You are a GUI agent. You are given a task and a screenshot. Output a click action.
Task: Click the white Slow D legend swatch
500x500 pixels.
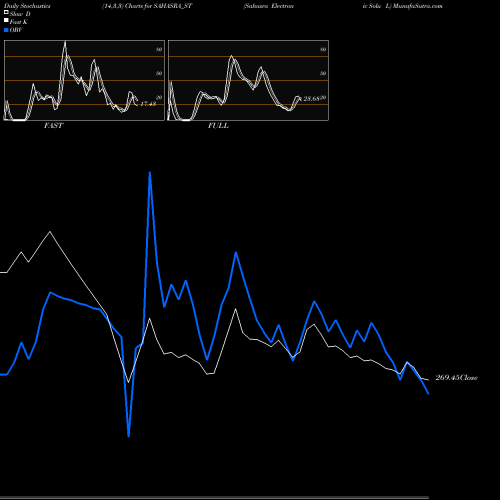point(6,12)
